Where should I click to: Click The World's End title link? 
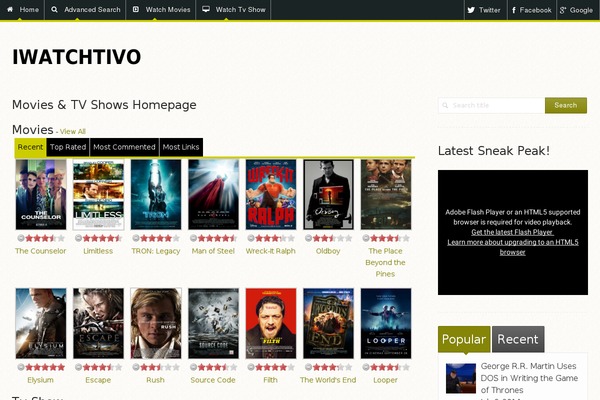coord(328,380)
